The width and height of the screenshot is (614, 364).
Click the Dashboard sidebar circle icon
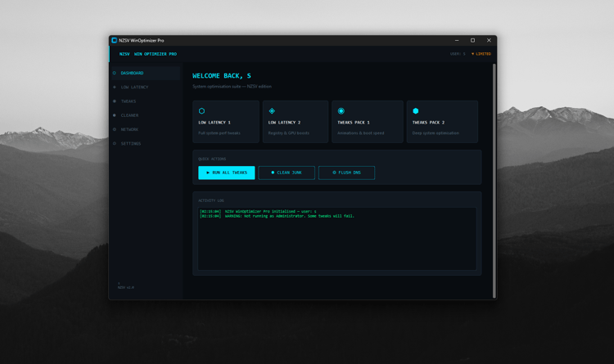tap(115, 73)
